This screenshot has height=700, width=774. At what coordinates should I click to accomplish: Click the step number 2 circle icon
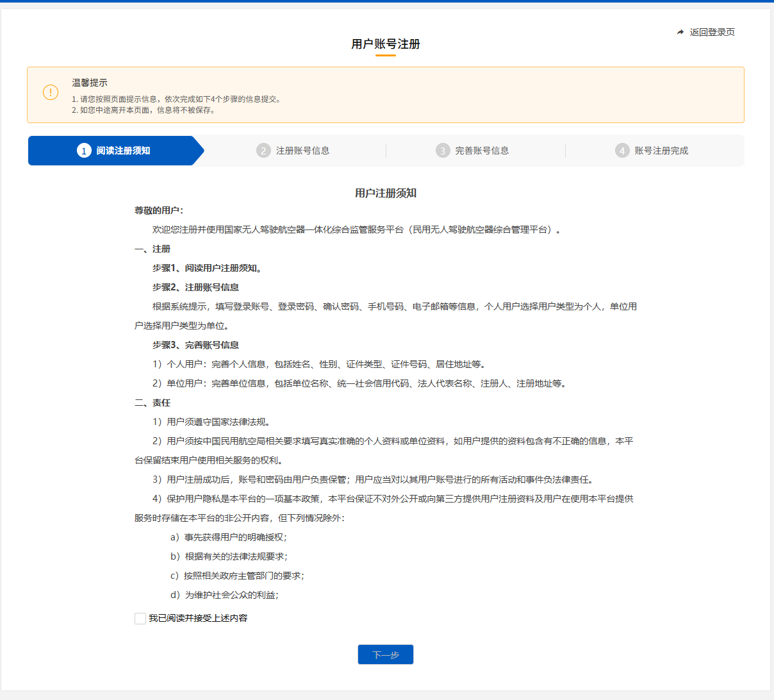pyautogui.click(x=263, y=151)
